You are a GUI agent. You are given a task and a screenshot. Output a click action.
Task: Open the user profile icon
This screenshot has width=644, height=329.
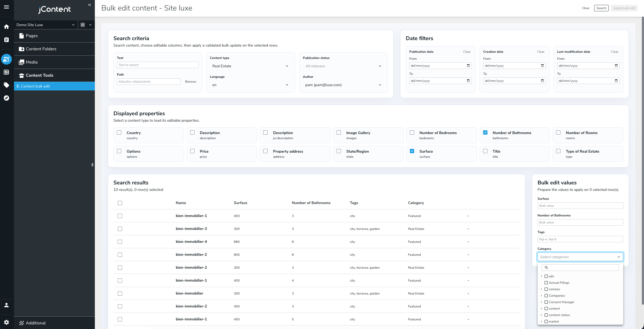pos(6,305)
